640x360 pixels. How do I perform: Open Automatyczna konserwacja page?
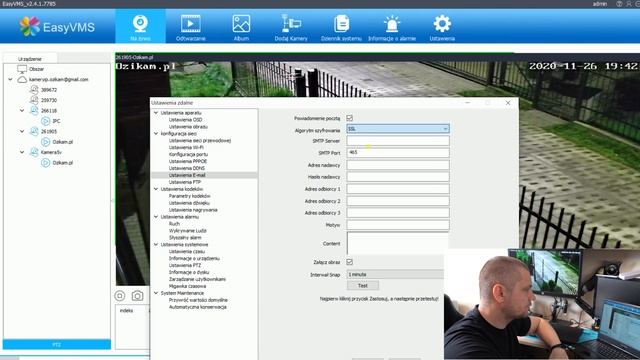[198, 307]
